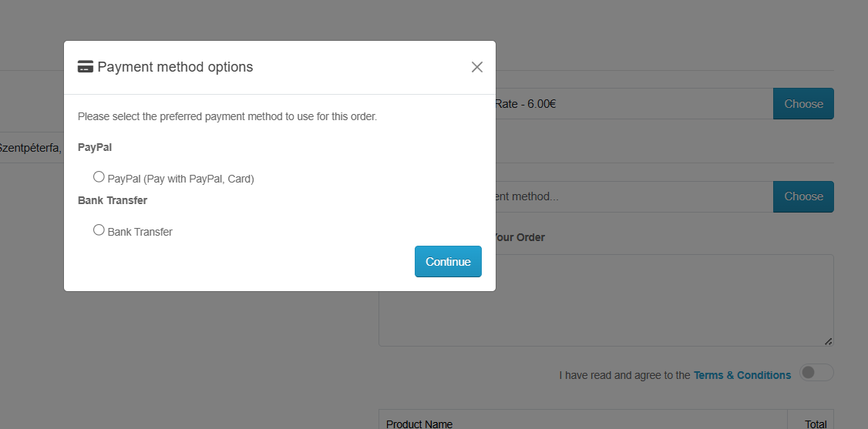This screenshot has width=868, height=429.
Task: Click the bold PayPal section heading
Action: [x=95, y=147]
